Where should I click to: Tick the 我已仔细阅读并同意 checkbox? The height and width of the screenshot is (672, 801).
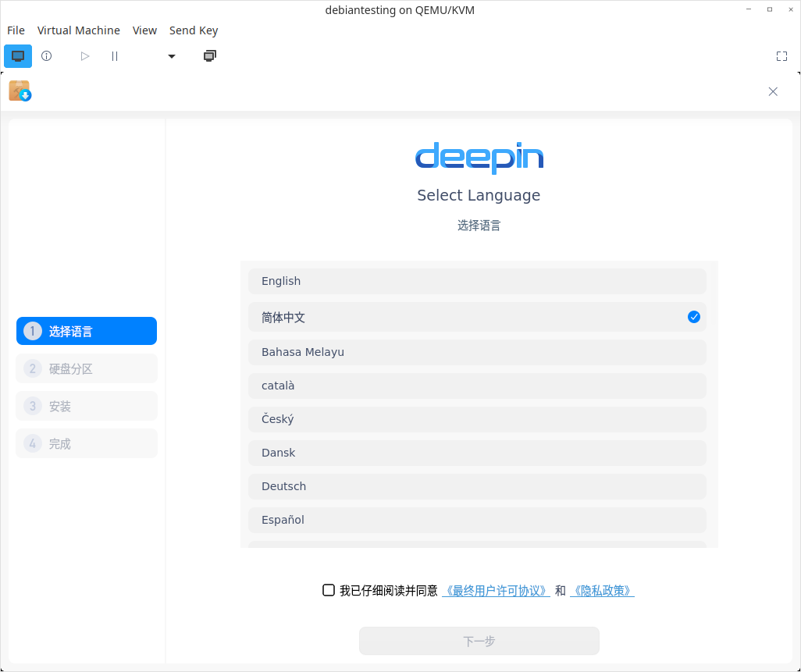click(x=329, y=590)
